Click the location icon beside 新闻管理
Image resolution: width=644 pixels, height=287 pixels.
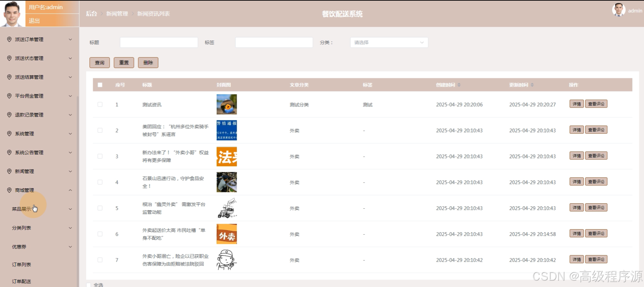point(9,171)
